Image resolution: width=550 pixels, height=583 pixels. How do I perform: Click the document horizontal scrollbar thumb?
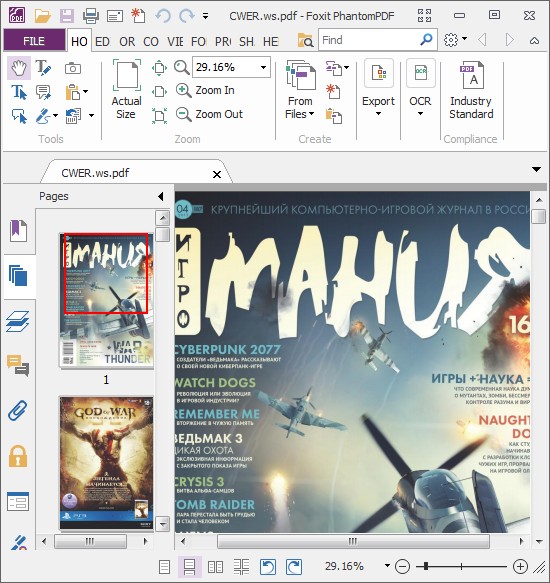point(353,541)
